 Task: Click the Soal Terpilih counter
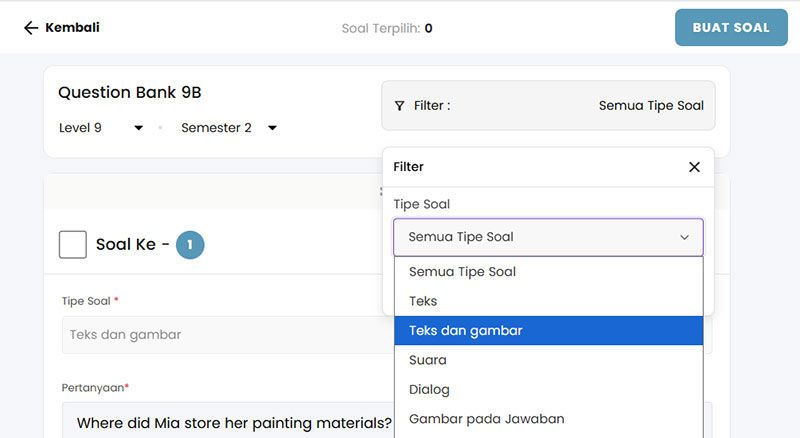click(x=387, y=28)
